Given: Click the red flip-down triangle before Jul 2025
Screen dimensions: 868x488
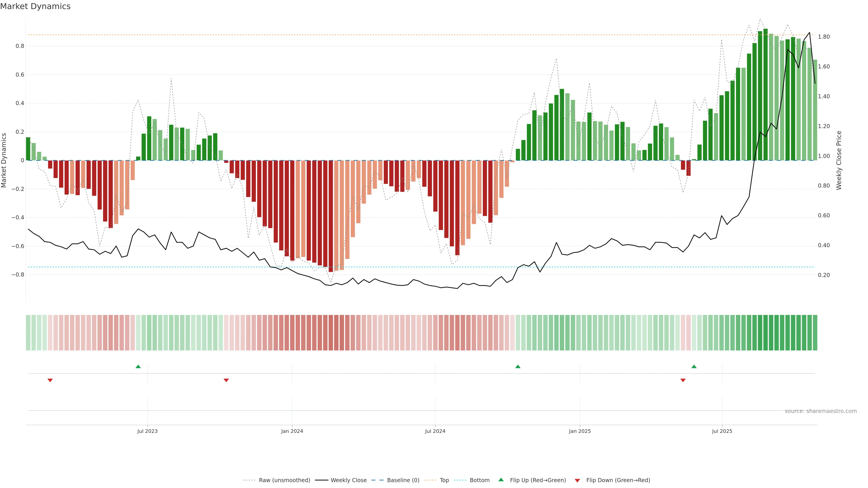Looking at the screenshot, I should tap(683, 380).
